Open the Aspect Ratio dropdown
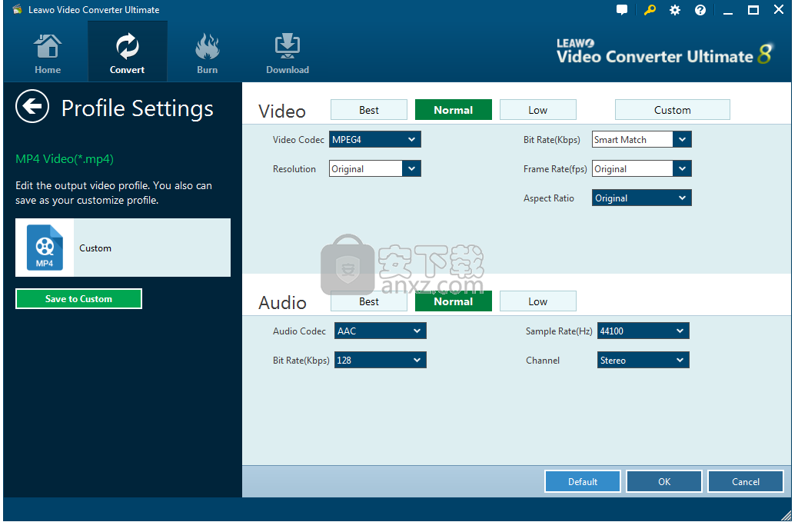Viewport: 808px width, 532px height. (x=641, y=198)
